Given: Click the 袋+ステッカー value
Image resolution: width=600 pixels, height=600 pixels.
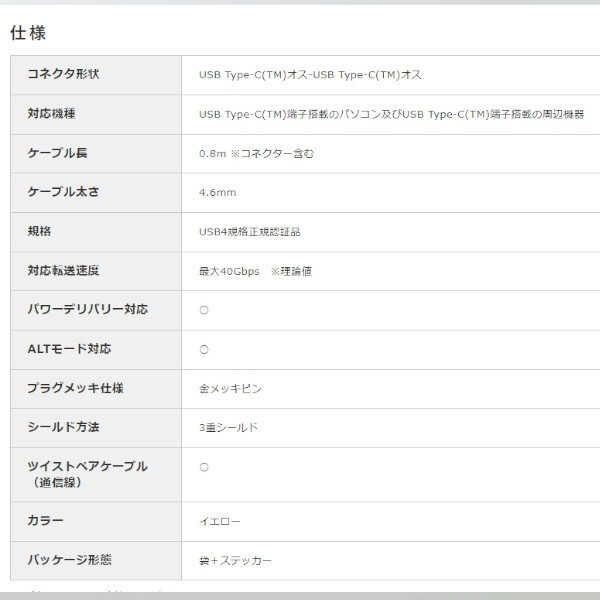Looking at the screenshot, I should (235, 561).
